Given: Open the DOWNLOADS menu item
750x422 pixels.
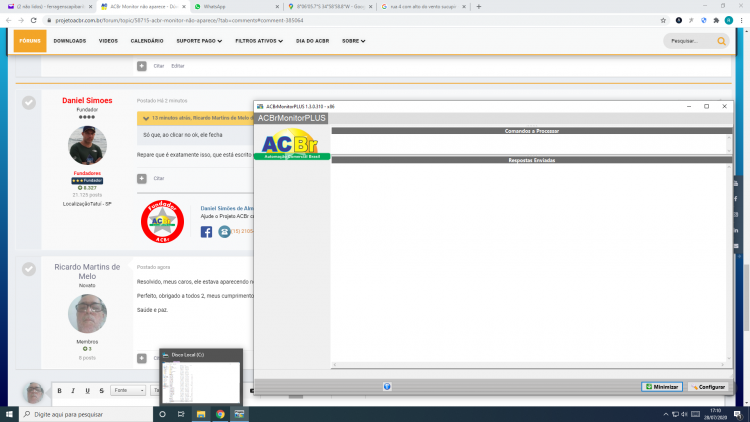Looking at the screenshot, I should (x=70, y=41).
